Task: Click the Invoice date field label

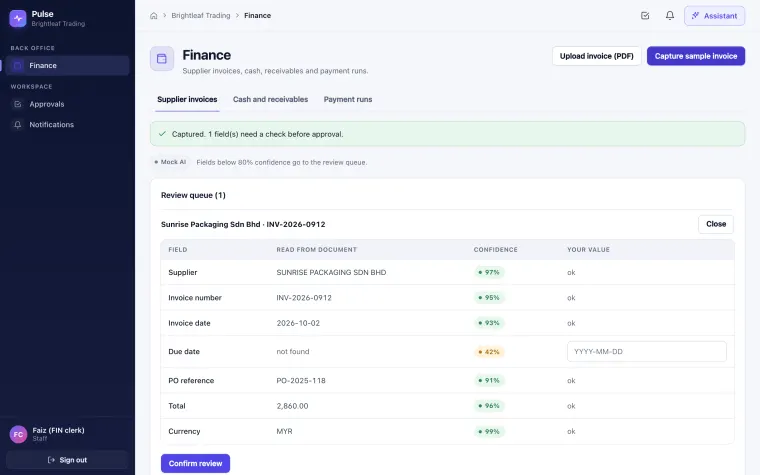Action: tap(189, 323)
